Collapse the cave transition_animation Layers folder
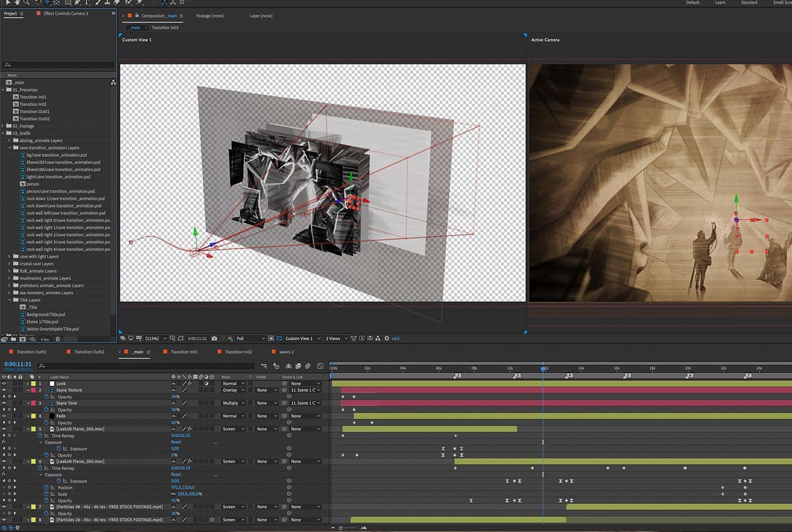The width and height of the screenshot is (792, 532). click(x=9, y=147)
